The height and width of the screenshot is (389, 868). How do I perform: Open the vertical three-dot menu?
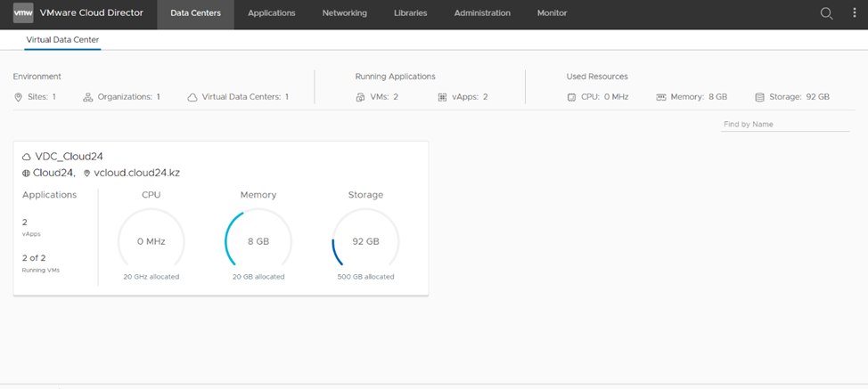point(854,13)
